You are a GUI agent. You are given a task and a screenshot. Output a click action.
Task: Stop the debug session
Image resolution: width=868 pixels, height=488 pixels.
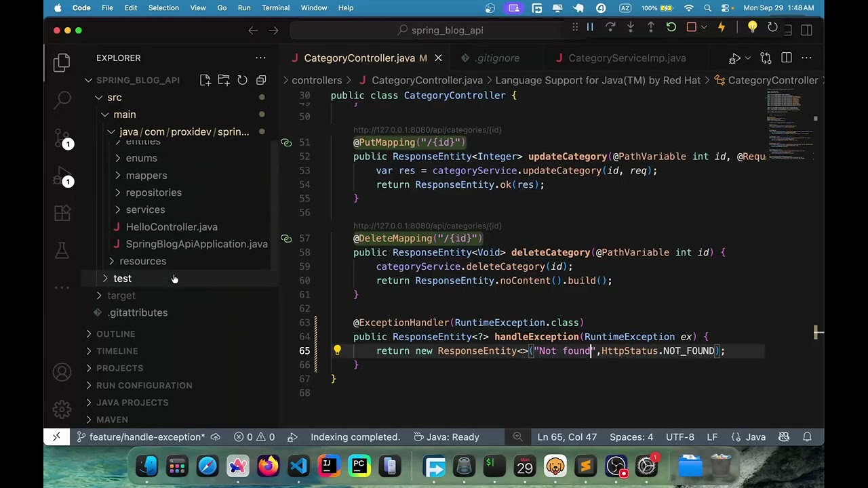(692, 27)
